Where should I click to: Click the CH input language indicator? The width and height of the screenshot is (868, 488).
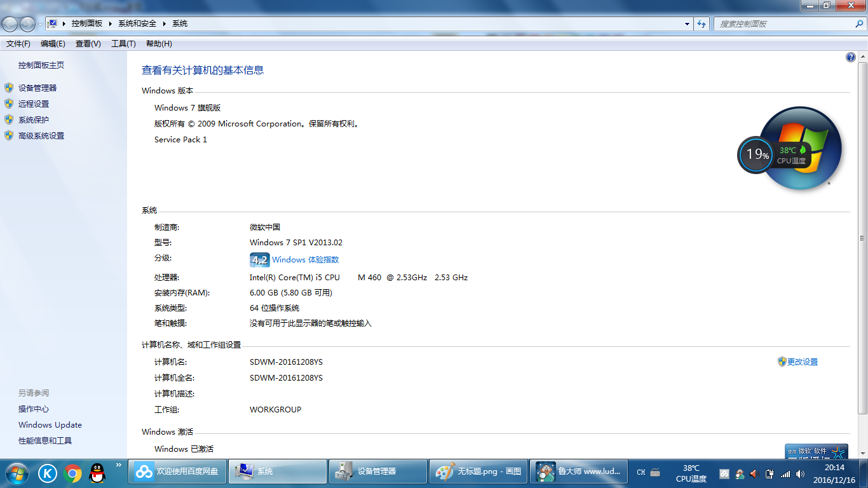[x=641, y=473]
